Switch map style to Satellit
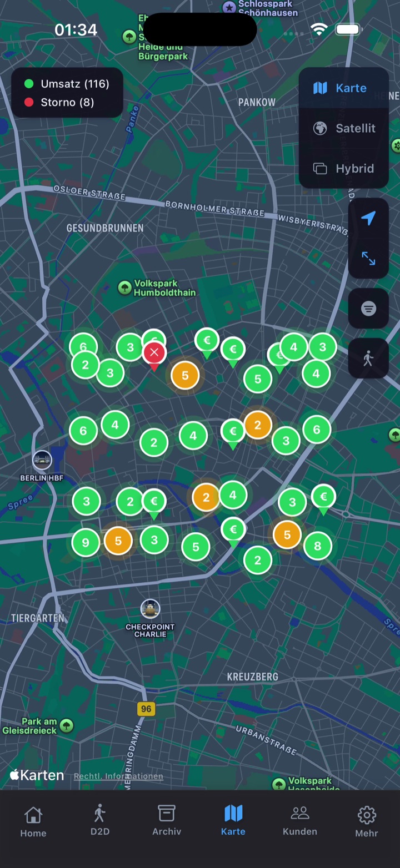The height and width of the screenshot is (868, 400). tap(343, 128)
